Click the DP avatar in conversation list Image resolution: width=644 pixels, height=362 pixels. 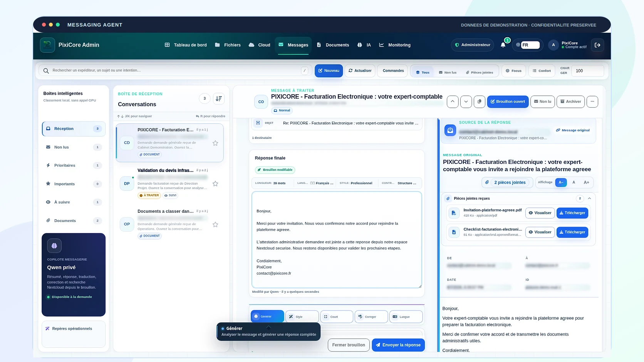(x=127, y=184)
